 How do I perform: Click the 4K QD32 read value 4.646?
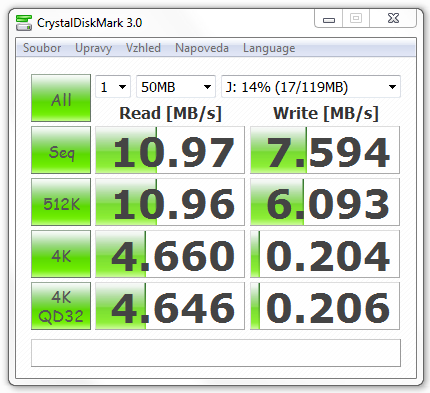click(170, 306)
